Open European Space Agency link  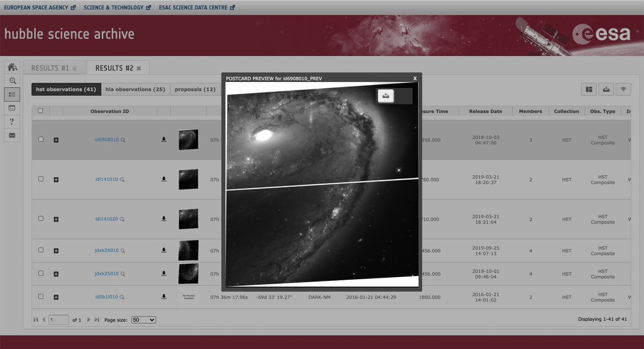tap(40, 8)
